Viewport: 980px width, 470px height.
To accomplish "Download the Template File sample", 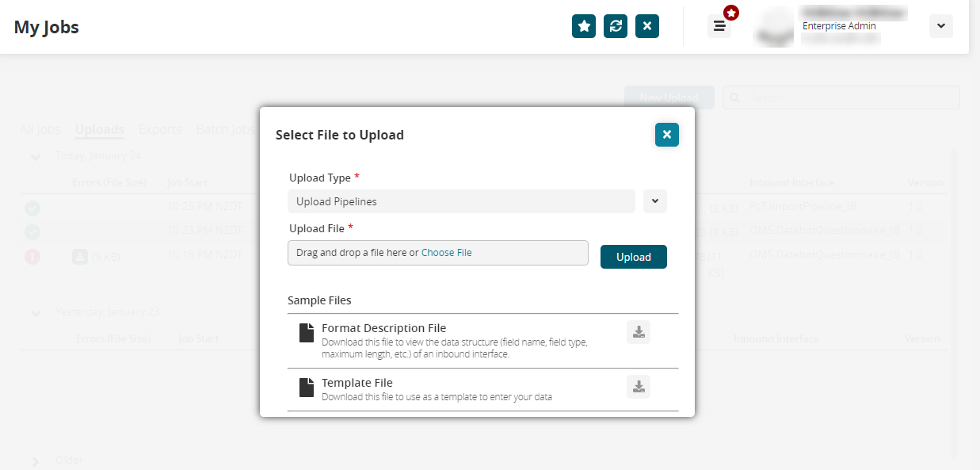I will (639, 387).
